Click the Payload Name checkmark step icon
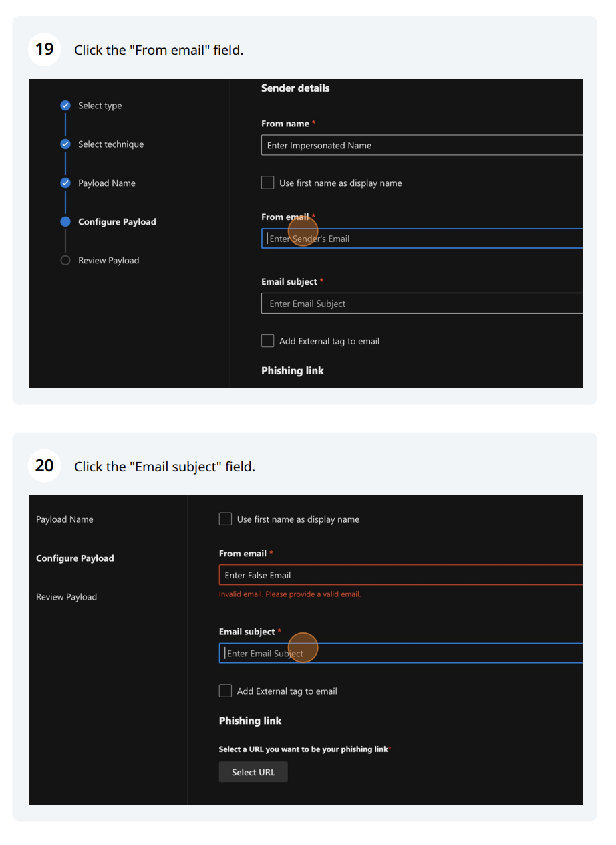The image size is (616, 845). (65, 183)
